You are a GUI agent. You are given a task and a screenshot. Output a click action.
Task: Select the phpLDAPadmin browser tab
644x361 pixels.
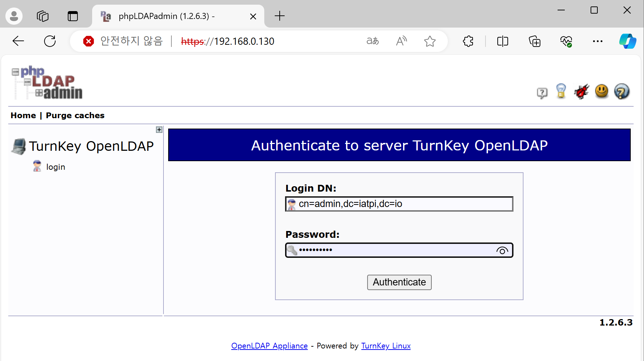point(178,16)
